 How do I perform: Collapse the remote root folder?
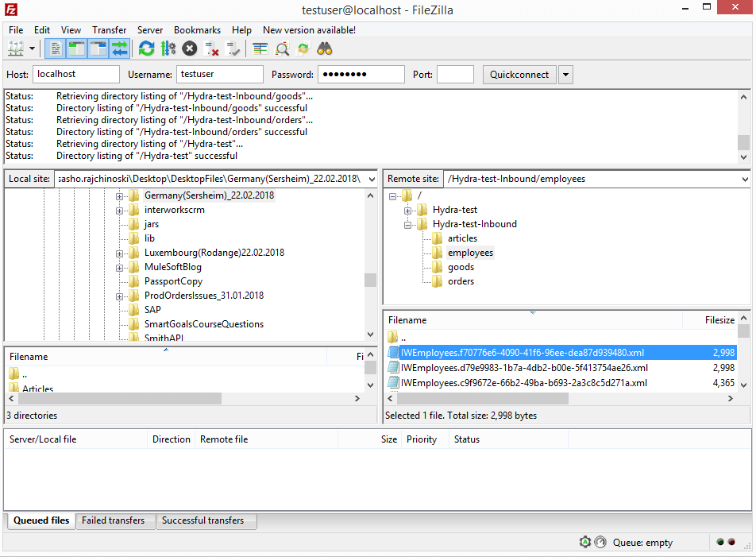pos(392,196)
